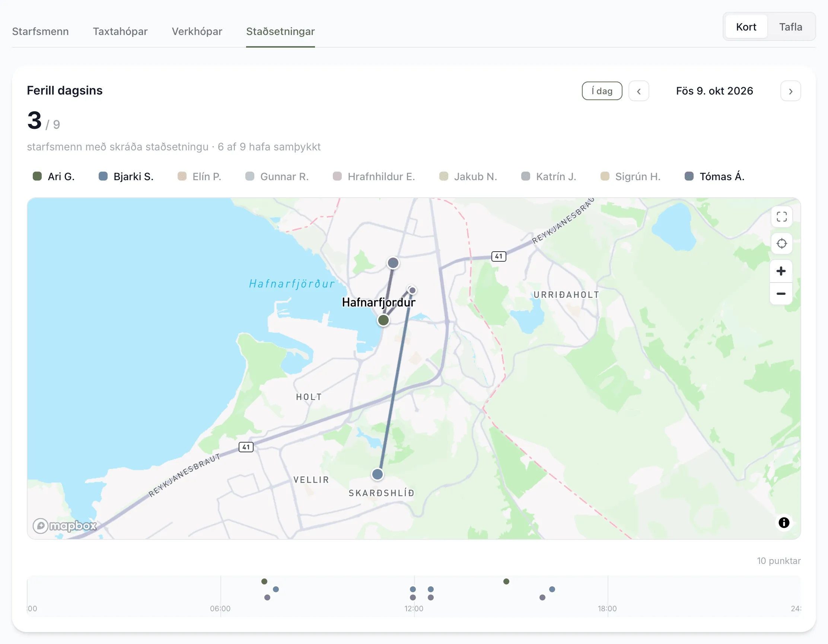Toggle Tómas Á. in the legend

[x=715, y=177]
